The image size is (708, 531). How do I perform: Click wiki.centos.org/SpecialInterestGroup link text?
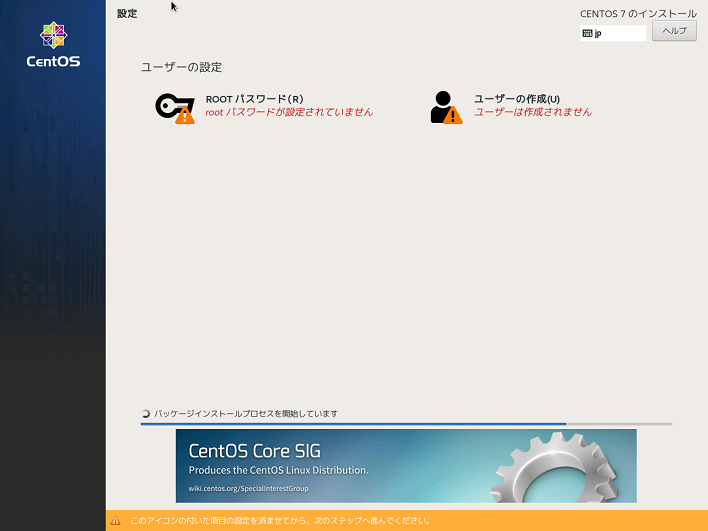click(248, 489)
